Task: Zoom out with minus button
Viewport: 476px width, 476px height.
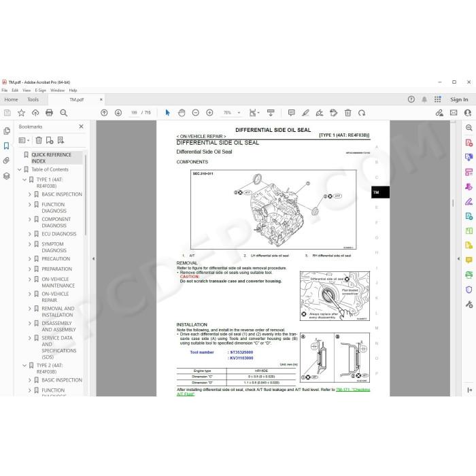Action: (196, 113)
